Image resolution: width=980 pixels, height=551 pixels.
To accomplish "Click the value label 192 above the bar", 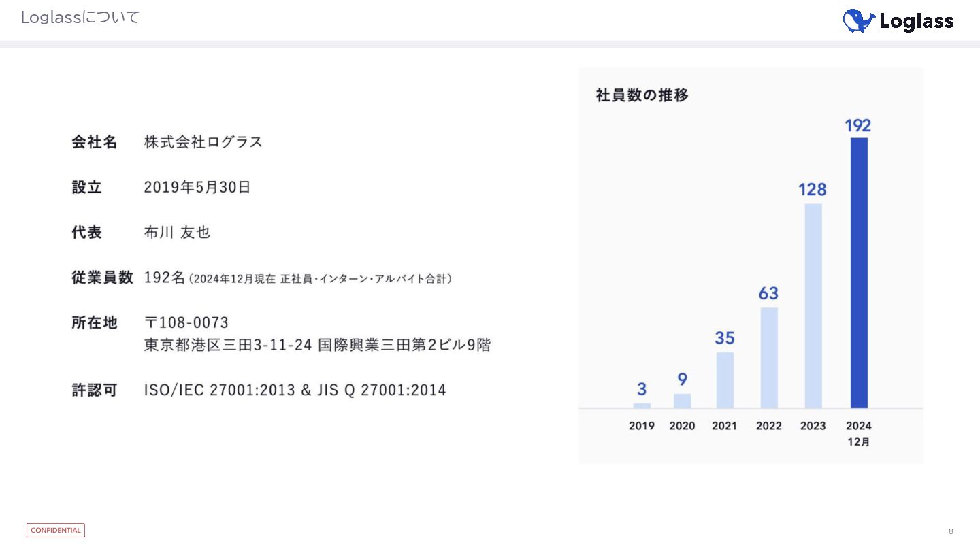I will click(x=858, y=126).
